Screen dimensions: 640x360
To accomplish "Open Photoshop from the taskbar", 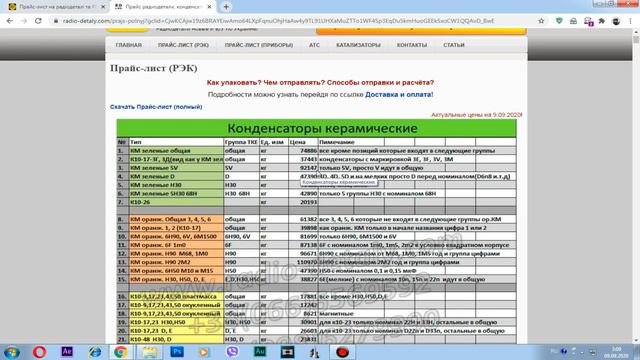I will coord(177,351).
